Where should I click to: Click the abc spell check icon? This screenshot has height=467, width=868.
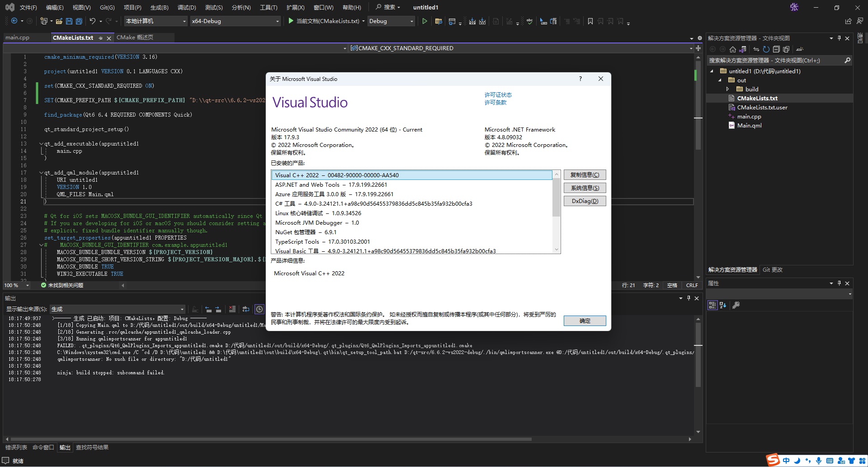[x=529, y=21]
